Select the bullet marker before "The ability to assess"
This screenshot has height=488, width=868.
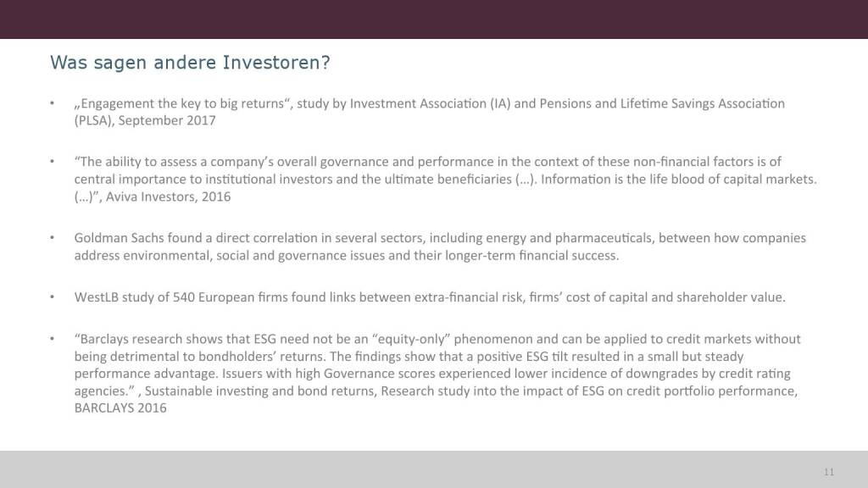point(53,162)
